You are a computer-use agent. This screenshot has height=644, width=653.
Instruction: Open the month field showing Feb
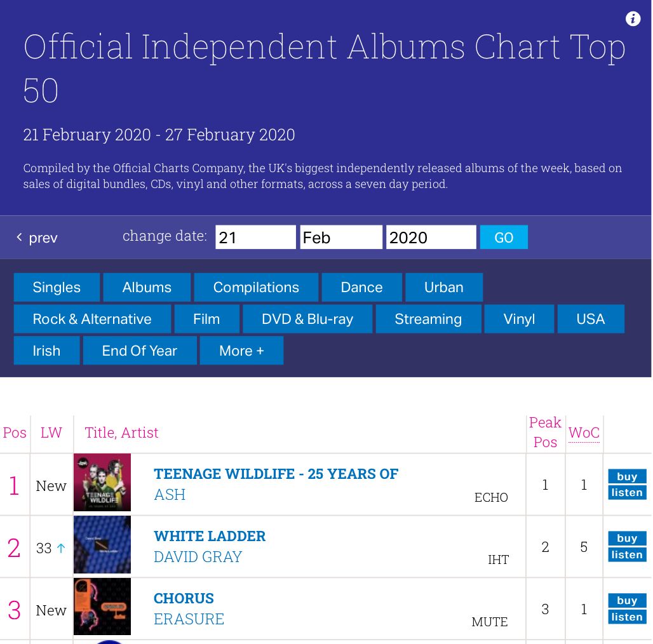[x=341, y=238]
